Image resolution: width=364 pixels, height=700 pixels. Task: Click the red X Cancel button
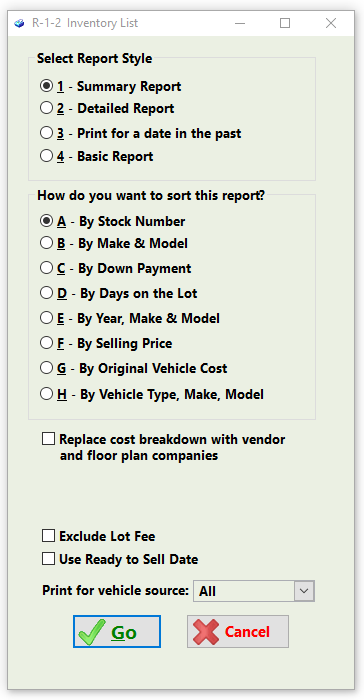pyautogui.click(x=238, y=631)
